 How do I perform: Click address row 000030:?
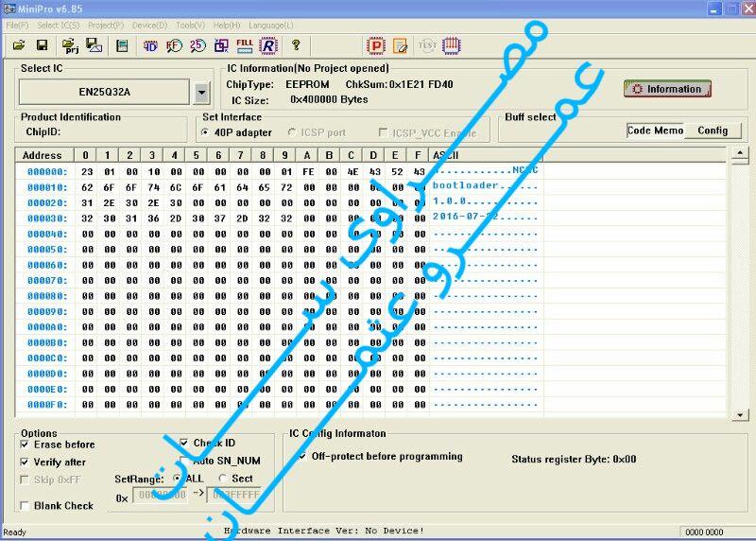[47, 218]
